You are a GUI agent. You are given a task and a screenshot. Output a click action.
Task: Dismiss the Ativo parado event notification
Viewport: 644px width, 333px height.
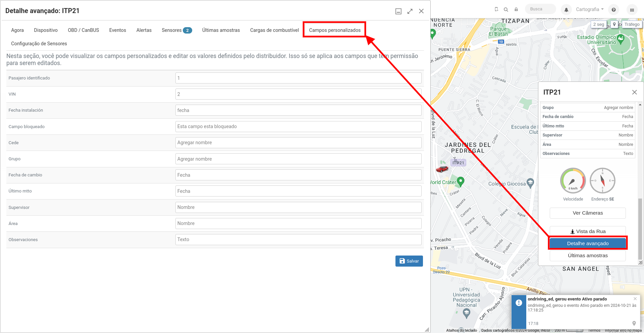point(635,298)
